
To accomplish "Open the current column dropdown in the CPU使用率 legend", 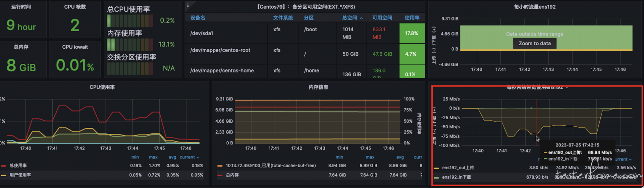I will pos(190,157).
